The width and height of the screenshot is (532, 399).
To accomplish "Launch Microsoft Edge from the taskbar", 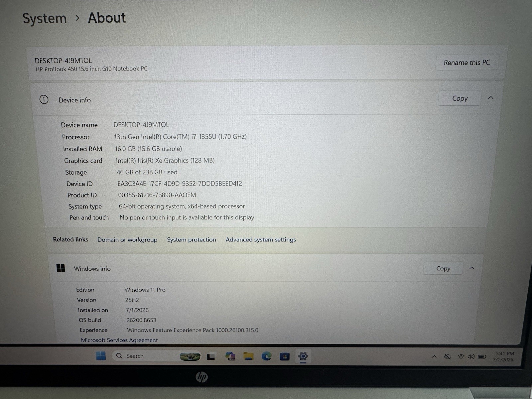I will (266, 356).
